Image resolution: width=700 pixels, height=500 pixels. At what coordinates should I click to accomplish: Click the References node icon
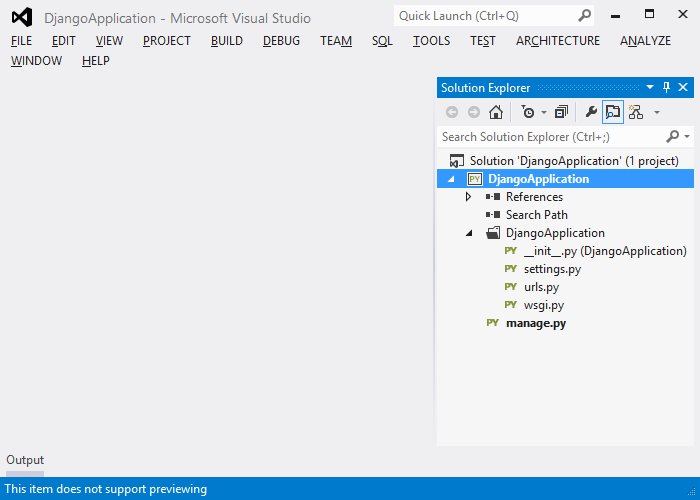(493, 197)
